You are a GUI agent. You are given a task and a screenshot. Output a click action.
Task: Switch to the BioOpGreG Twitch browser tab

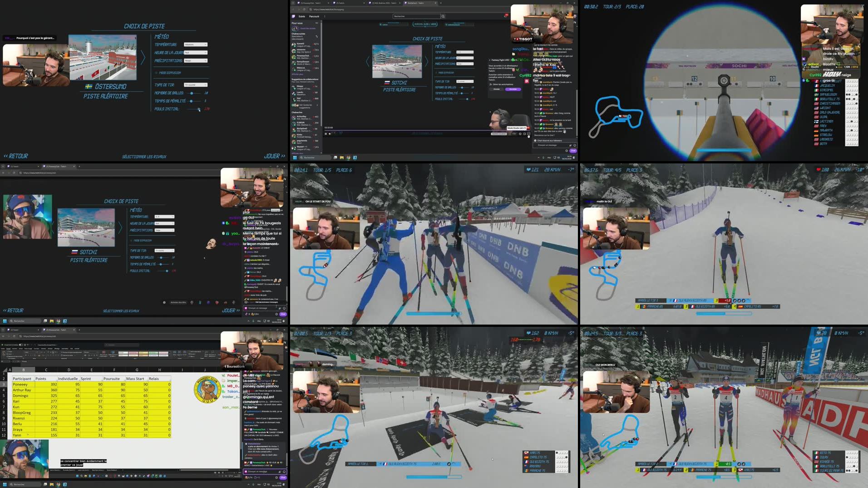pos(414,3)
